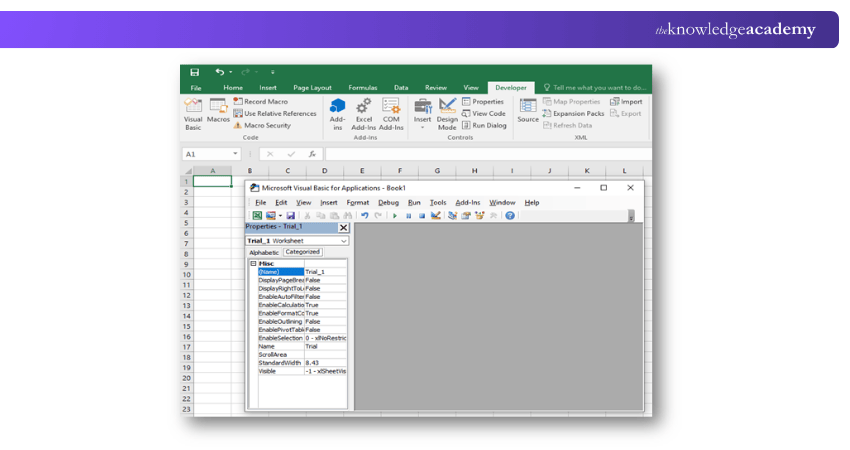Click the Source icon in XML group
The height and width of the screenshot is (450, 850).
[x=527, y=110]
